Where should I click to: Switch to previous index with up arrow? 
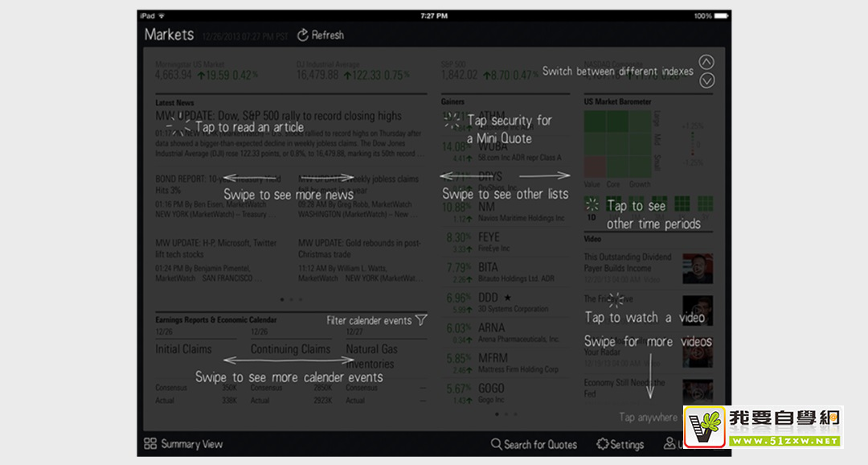click(x=706, y=62)
